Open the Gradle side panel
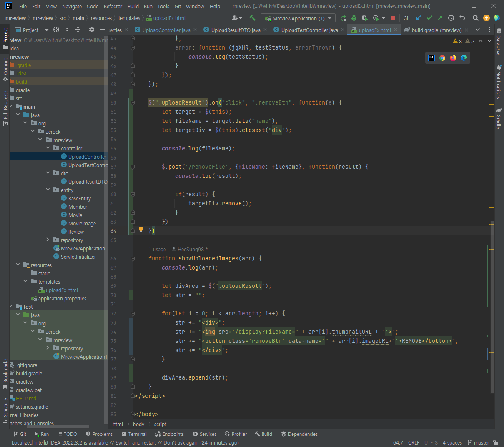The image size is (504, 447). coord(499,119)
